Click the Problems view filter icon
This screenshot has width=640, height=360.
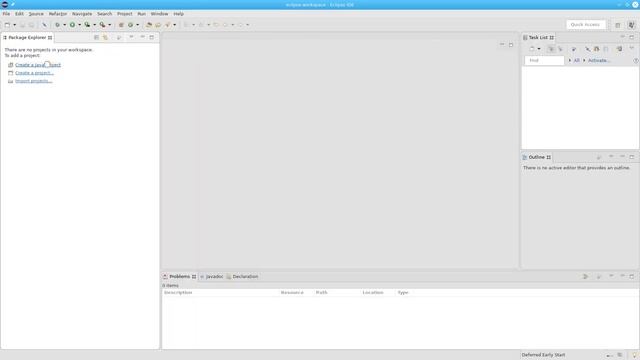click(x=585, y=277)
